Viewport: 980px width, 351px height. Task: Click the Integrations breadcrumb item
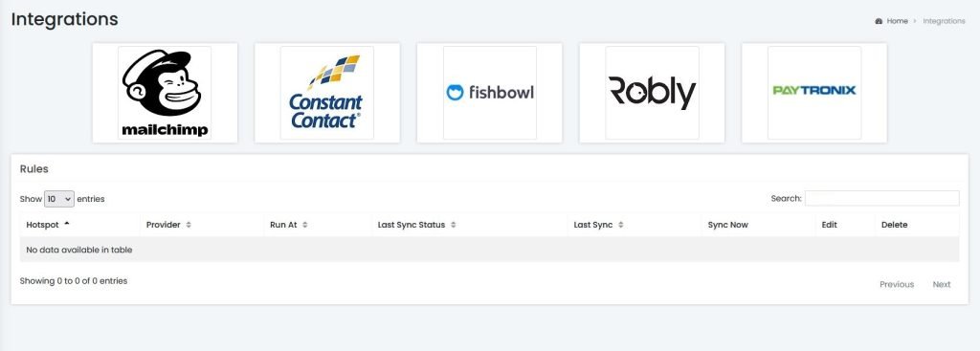point(944,21)
